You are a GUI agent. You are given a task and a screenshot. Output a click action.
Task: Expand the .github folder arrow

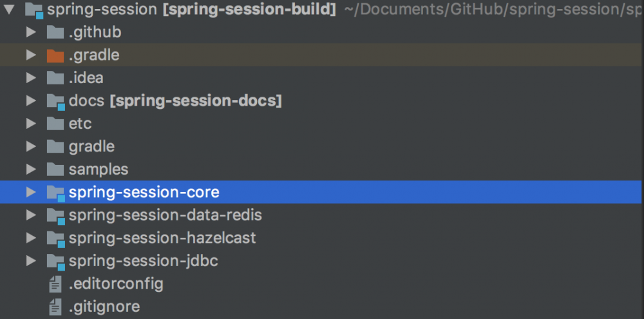point(31,32)
